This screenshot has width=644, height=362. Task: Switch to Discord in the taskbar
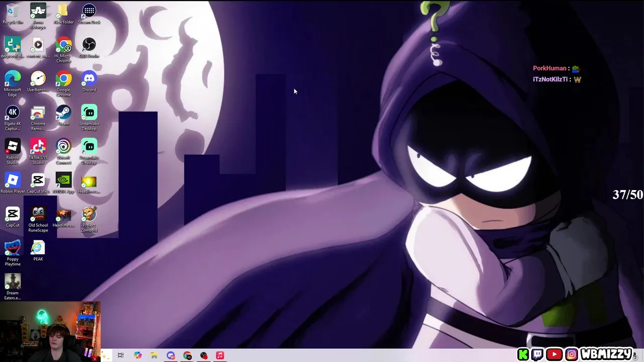pyautogui.click(x=171, y=355)
